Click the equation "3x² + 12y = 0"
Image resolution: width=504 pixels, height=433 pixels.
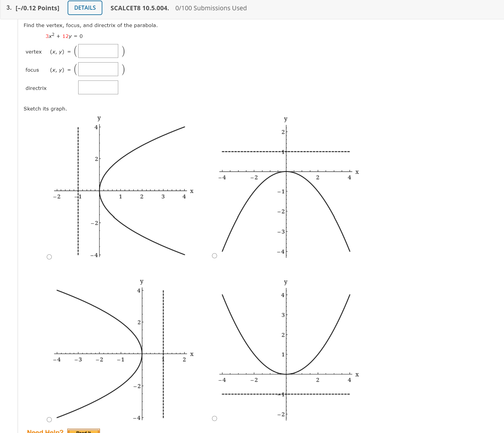pyautogui.click(x=64, y=36)
